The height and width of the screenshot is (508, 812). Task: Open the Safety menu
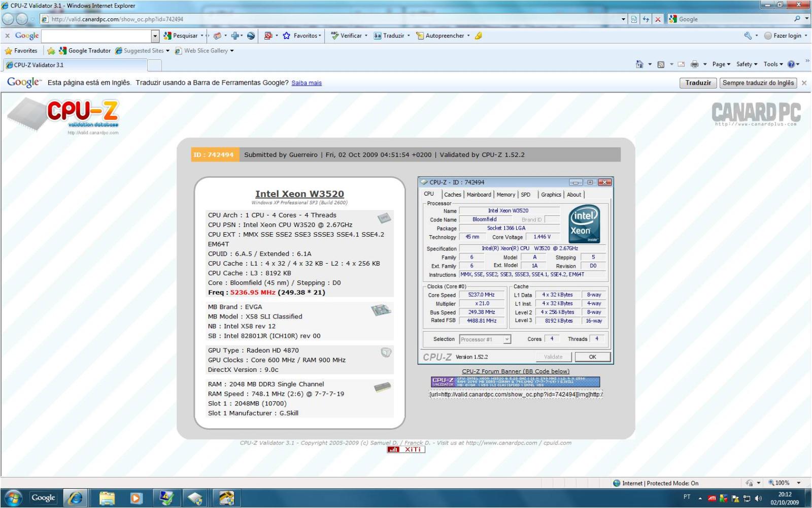(747, 64)
